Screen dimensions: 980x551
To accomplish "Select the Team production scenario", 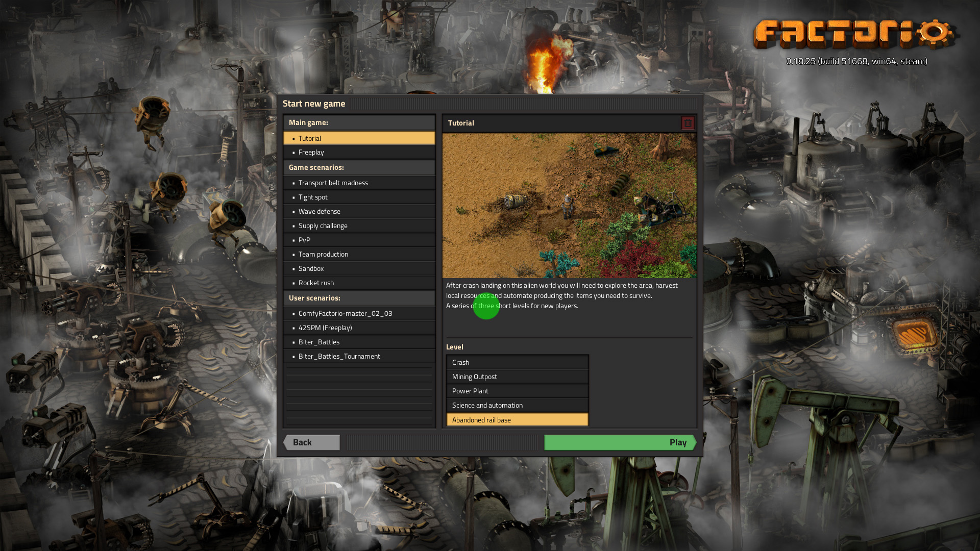I will [x=359, y=254].
